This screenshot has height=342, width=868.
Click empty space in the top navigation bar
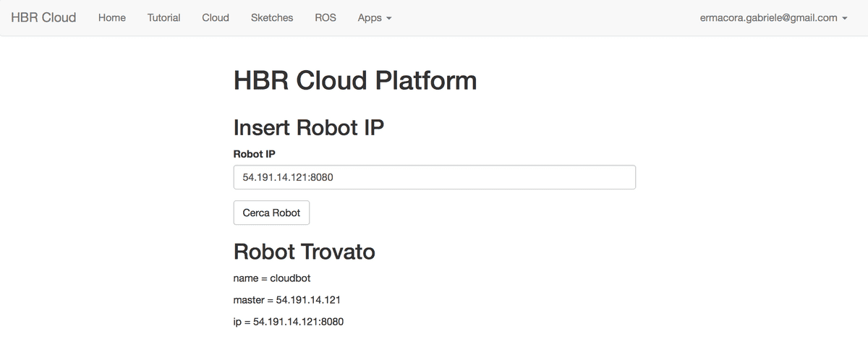pos(542,17)
